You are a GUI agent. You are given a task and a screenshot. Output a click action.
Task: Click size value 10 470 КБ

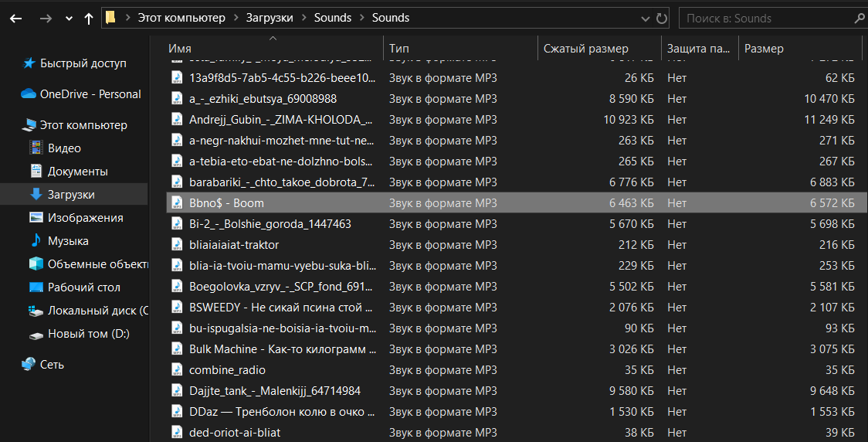tap(829, 99)
